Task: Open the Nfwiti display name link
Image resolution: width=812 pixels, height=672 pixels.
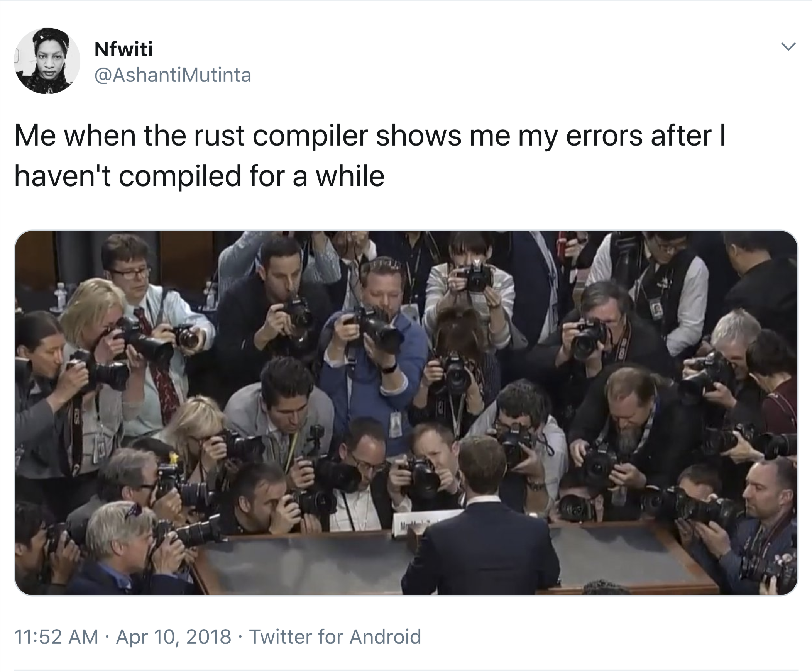Action: click(123, 49)
